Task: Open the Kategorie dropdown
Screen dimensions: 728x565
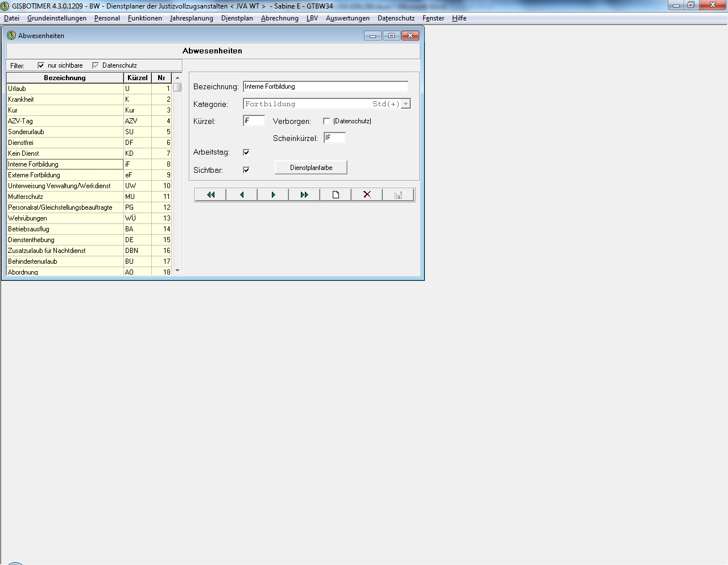Action: click(x=406, y=104)
